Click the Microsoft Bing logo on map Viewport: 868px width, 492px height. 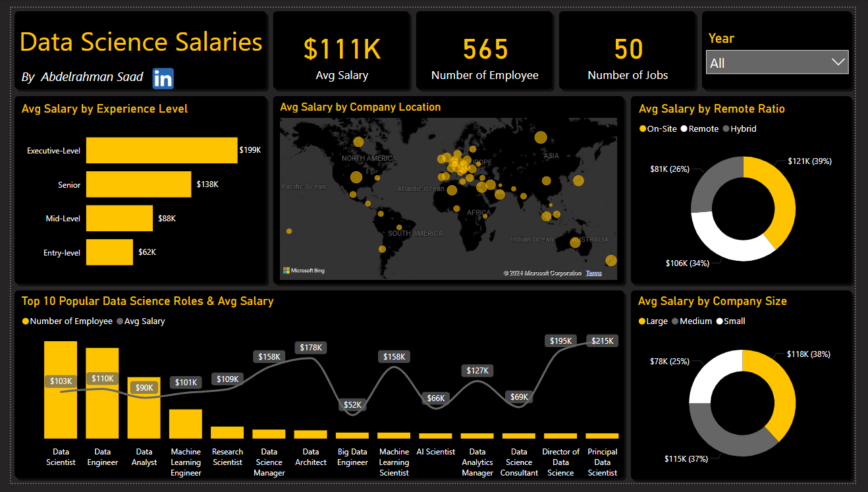point(304,271)
